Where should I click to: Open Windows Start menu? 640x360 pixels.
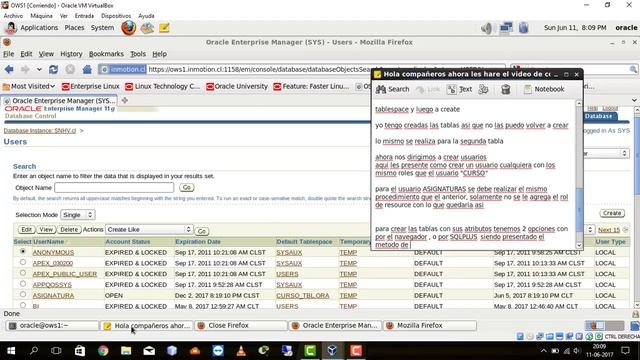pyautogui.click(x=11, y=351)
